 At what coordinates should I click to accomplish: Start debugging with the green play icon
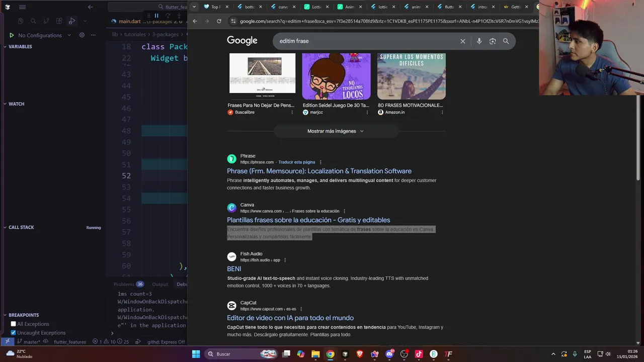coord(12,35)
